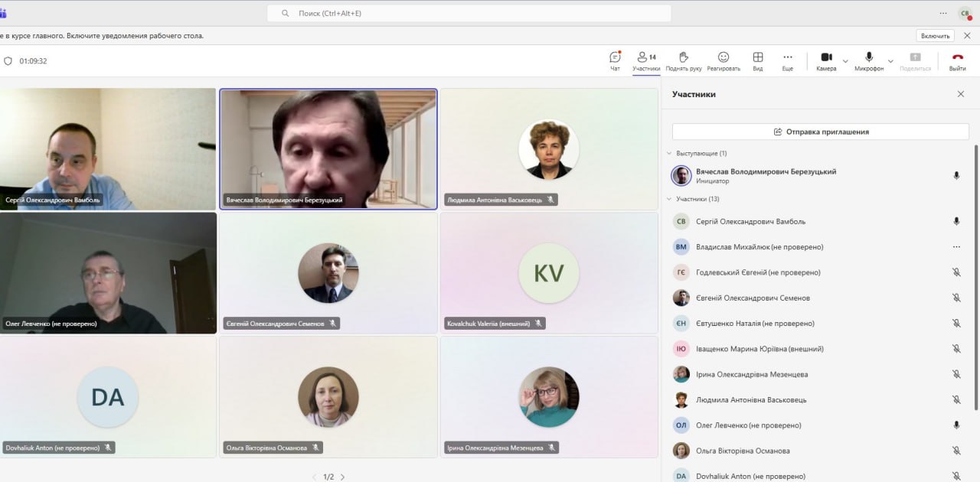
Task: Click the Leave call (Выйти) icon
Action: (x=957, y=58)
